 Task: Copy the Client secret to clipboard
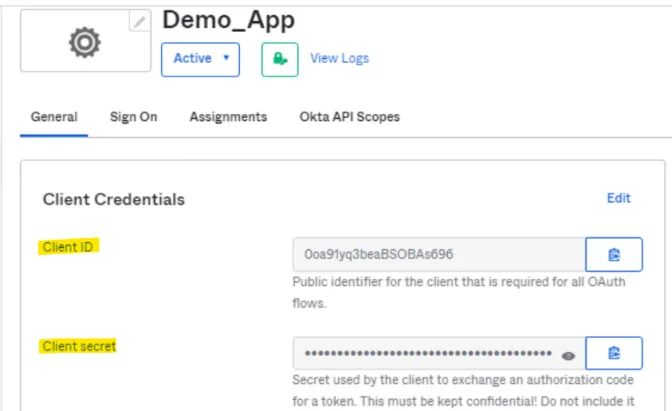[x=614, y=353]
